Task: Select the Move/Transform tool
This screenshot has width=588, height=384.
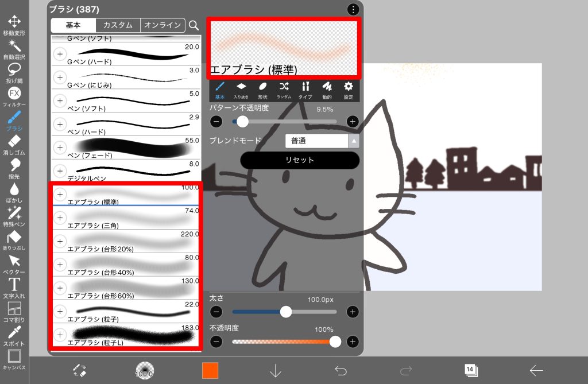Action: coord(14,23)
